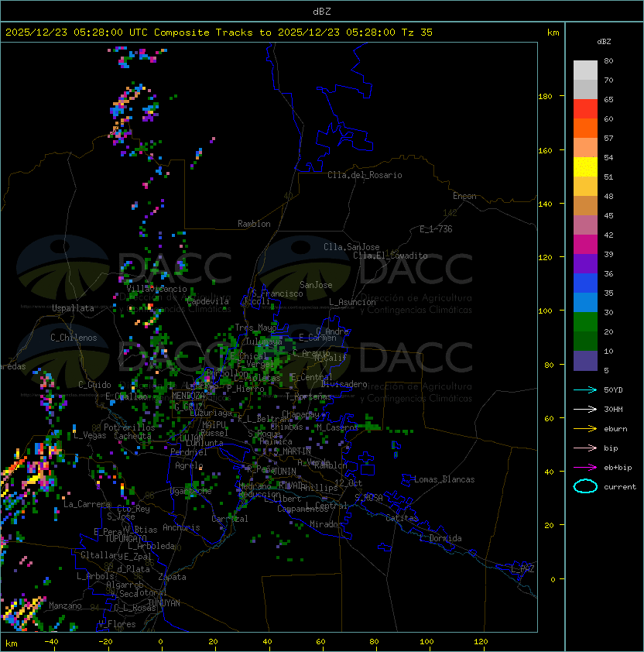Screen dimensions: 644x652
Task: Click the Uspallata label on map
Action: (x=73, y=308)
